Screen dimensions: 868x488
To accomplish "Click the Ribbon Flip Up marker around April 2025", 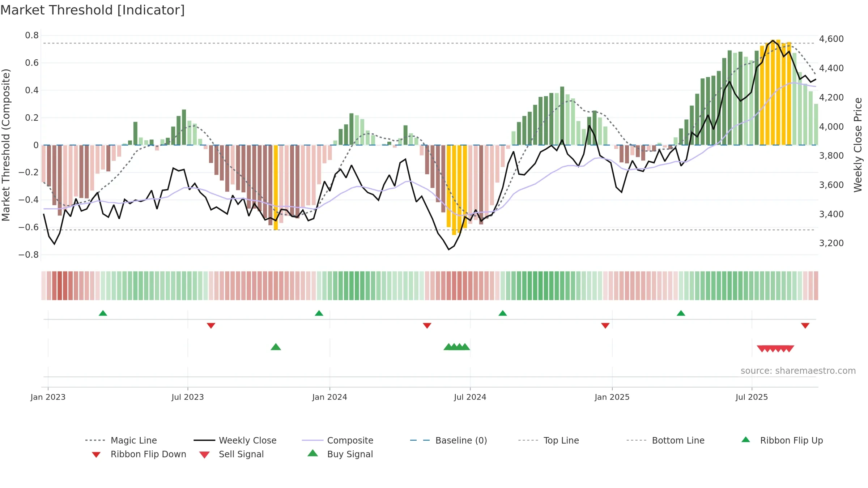I will point(681,313).
